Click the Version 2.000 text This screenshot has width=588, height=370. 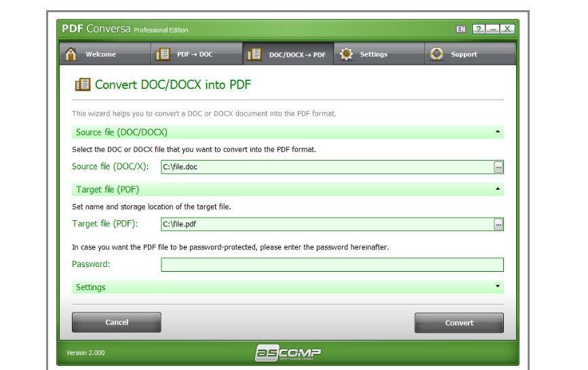click(x=85, y=353)
